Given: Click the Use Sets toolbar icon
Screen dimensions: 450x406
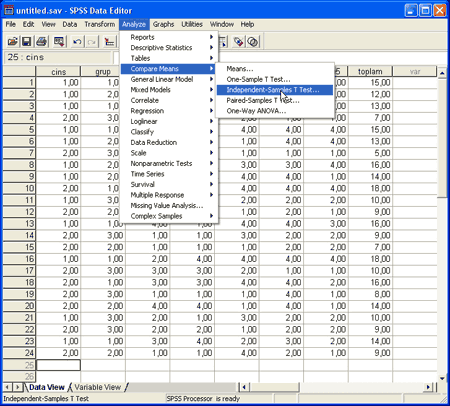Looking at the screenshot, I should (253, 42).
